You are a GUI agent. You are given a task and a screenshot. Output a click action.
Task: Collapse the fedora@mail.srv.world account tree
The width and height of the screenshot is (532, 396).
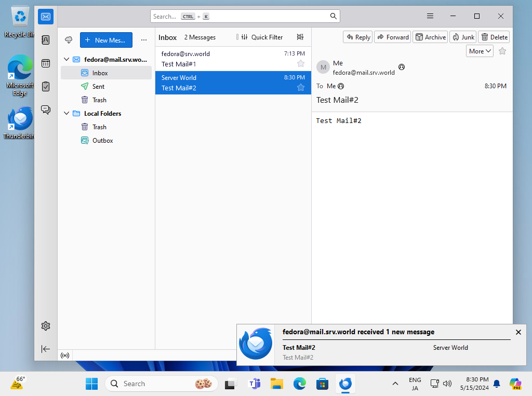click(x=66, y=60)
